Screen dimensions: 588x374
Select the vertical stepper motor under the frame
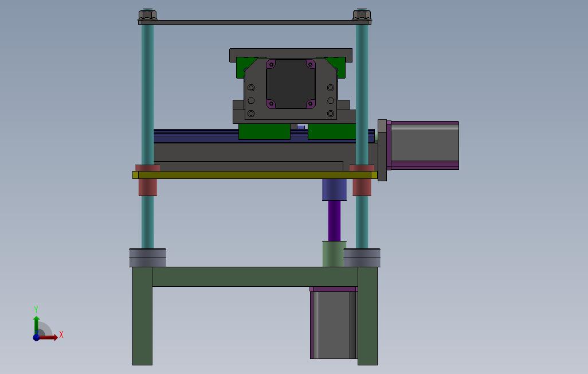point(334,322)
